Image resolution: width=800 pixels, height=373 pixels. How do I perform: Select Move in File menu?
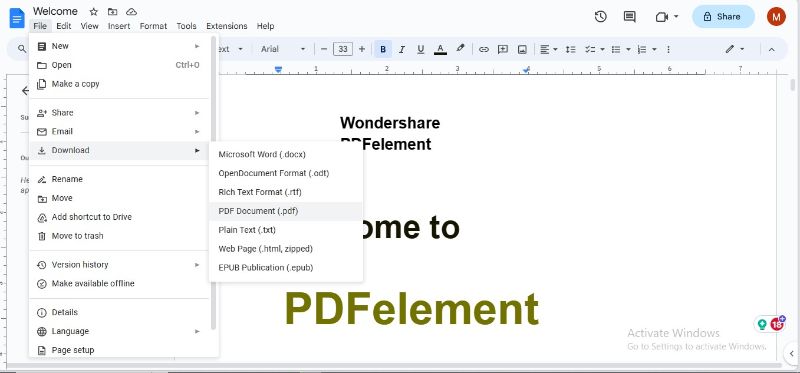tap(119, 198)
